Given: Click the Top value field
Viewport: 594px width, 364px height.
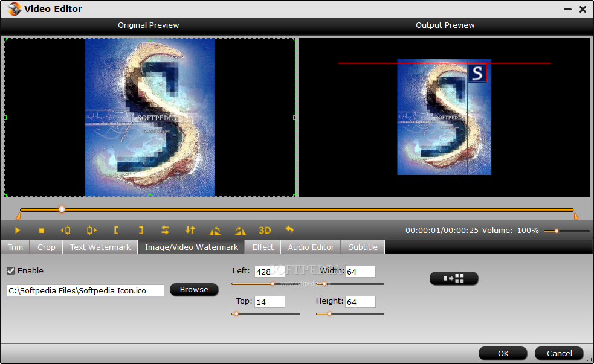Looking at the screenshot, I should tap(270, 302).
